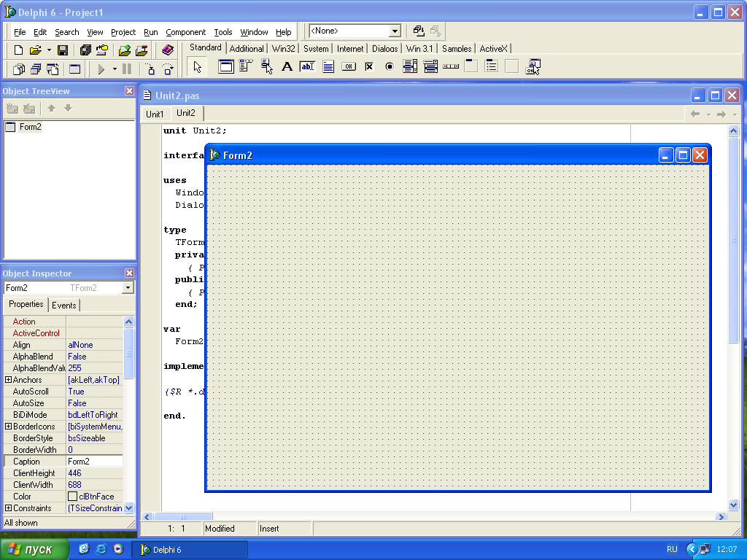Open the Project menu
This screenshot has height=560, width=747.
click(x=123, y=32)
